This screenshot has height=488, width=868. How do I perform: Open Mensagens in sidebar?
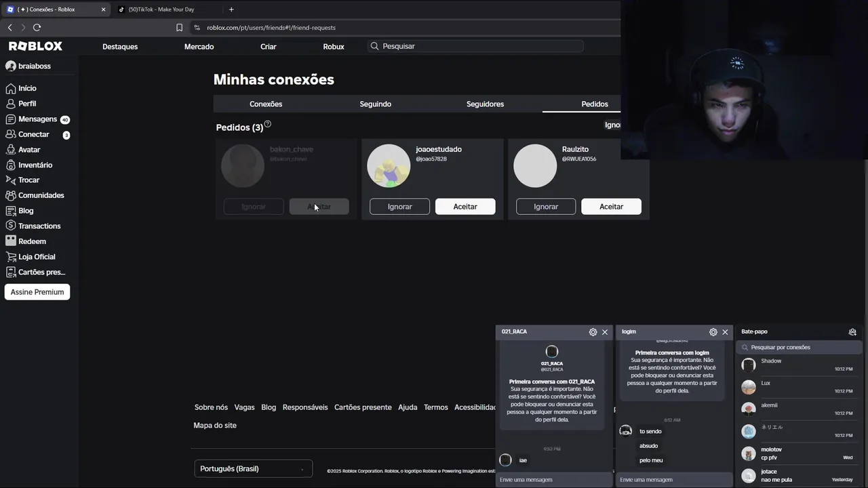point(39,119)
